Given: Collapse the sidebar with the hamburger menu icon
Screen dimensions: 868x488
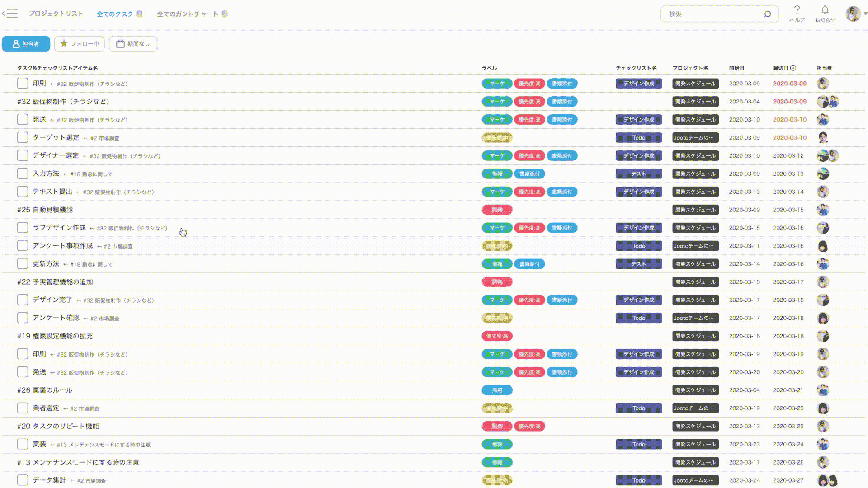Looking at the screenshot, I should click(11, 14).
